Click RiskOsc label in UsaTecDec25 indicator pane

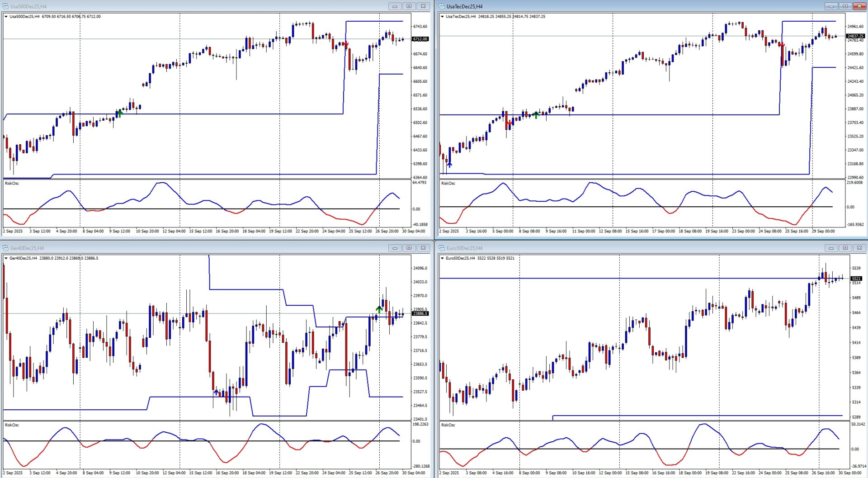click(448, 183)
